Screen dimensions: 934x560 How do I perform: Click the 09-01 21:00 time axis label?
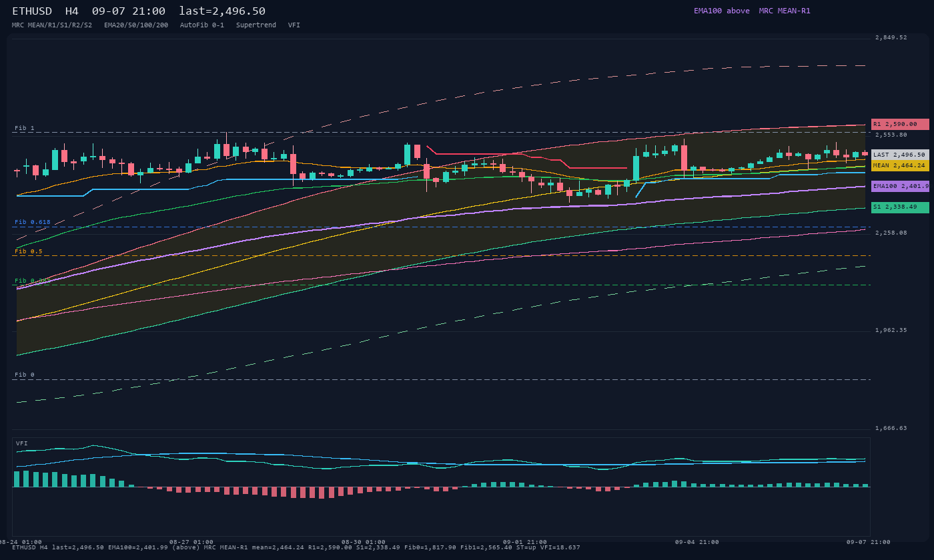(x=525, y=542)
